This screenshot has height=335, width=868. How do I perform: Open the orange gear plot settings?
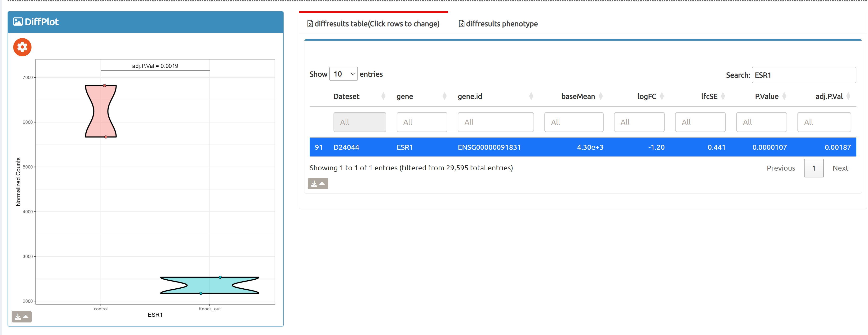point(22,47)
